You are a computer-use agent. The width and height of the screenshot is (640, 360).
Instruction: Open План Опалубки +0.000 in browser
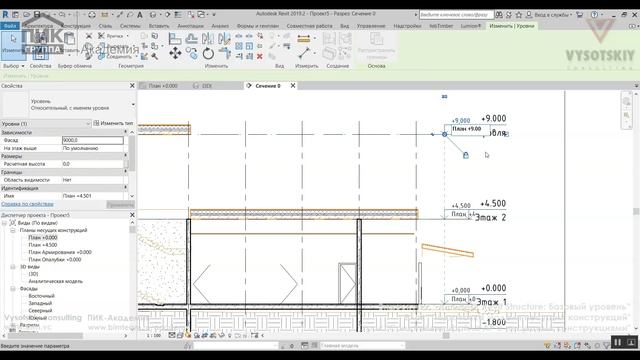point(55,260)
